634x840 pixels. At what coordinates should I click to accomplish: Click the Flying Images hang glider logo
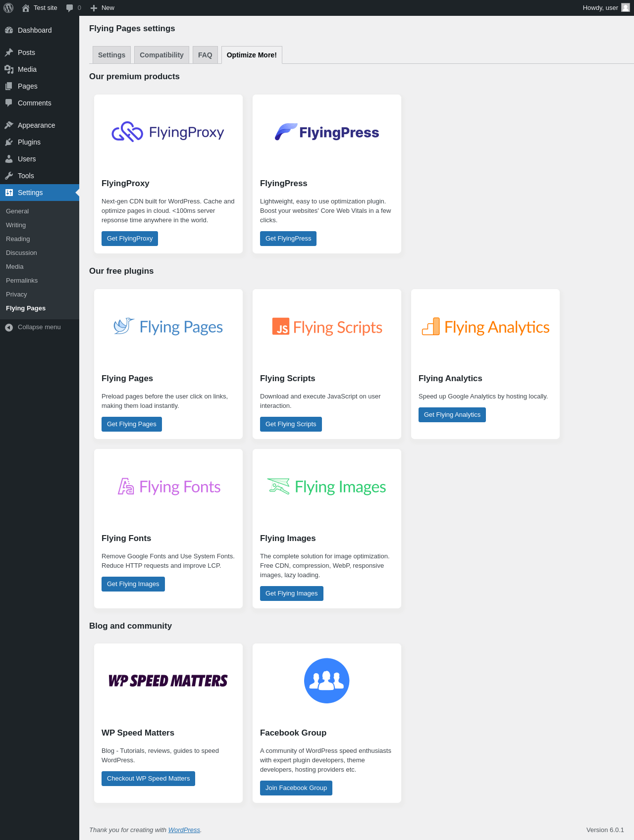point(327,487)
